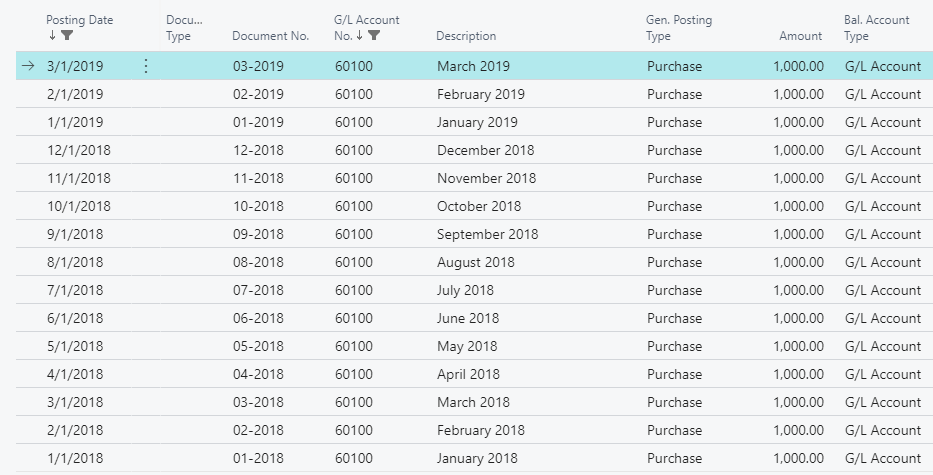The width and height of the screenshot is (933, 475).
Task: Click the Posting Date filter funnel icon
Action: pyautogui.click(x=67, y=36)
